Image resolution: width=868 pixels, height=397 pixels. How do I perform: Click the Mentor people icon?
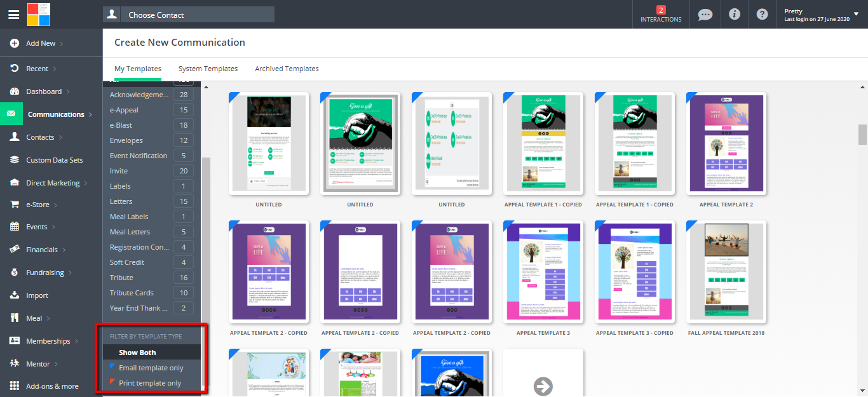coord(14,364)
